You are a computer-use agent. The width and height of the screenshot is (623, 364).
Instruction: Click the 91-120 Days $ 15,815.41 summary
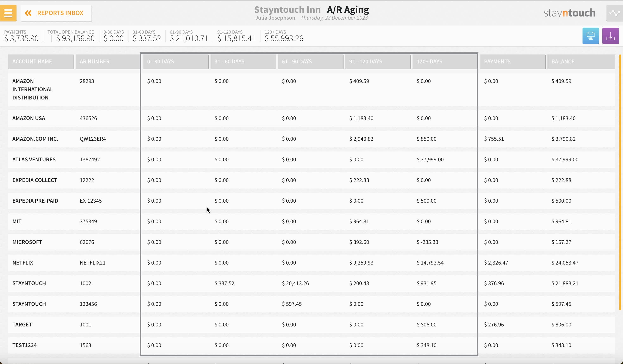point(236,36)
